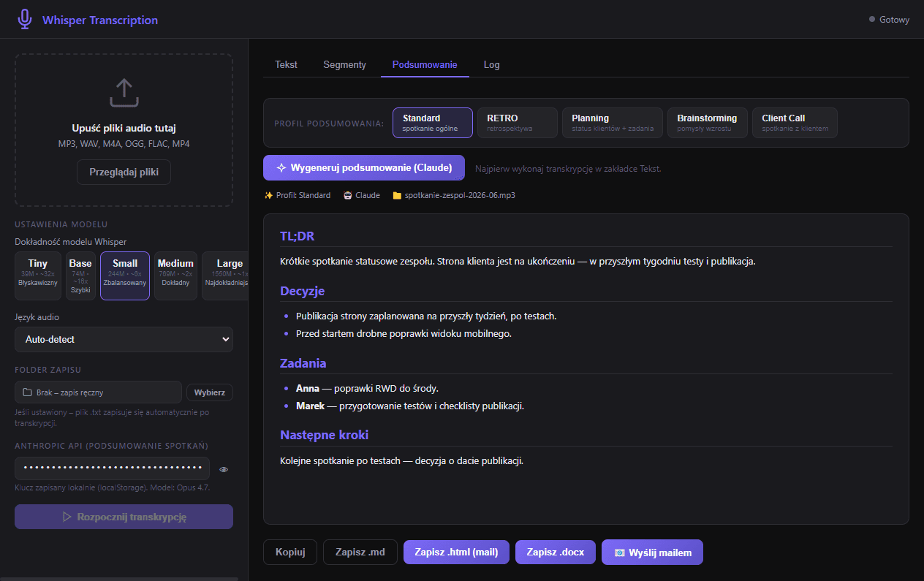Image resolution: width=924 pixels, height=581 pixels.
Task: Click the audio file drop zone
Action: (x=124, y=129)
